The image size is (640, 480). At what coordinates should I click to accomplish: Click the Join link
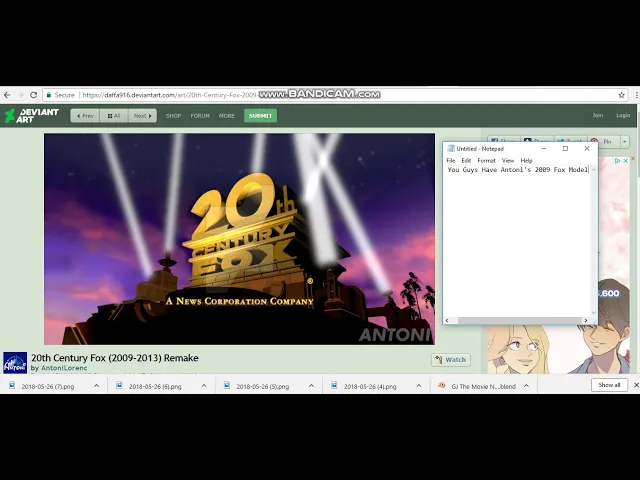(x=598, y=116)
